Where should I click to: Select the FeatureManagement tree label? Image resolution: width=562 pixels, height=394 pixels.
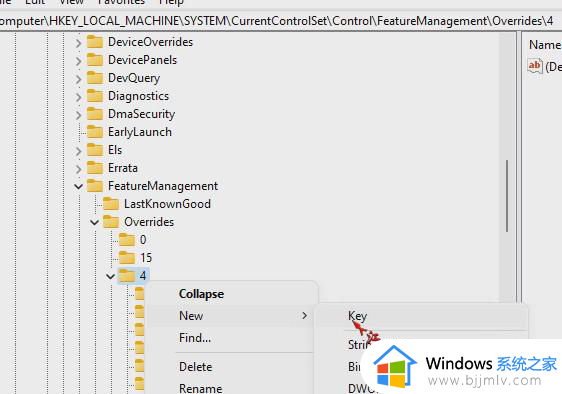(163, 186)
